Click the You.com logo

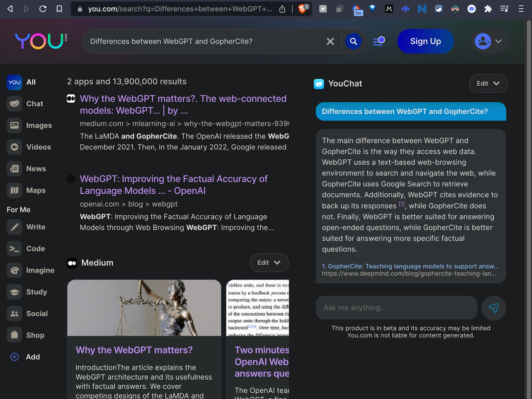coord(41,41)
